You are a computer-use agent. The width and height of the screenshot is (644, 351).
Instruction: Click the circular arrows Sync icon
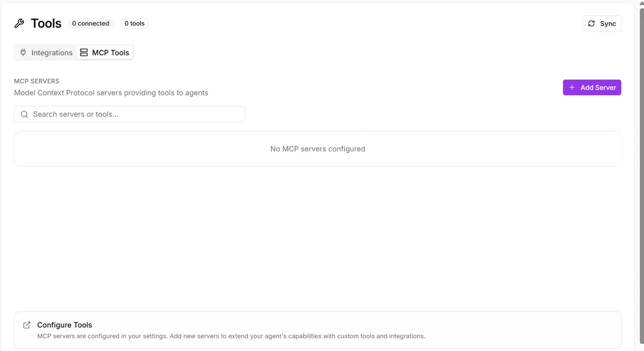point(592,24)
